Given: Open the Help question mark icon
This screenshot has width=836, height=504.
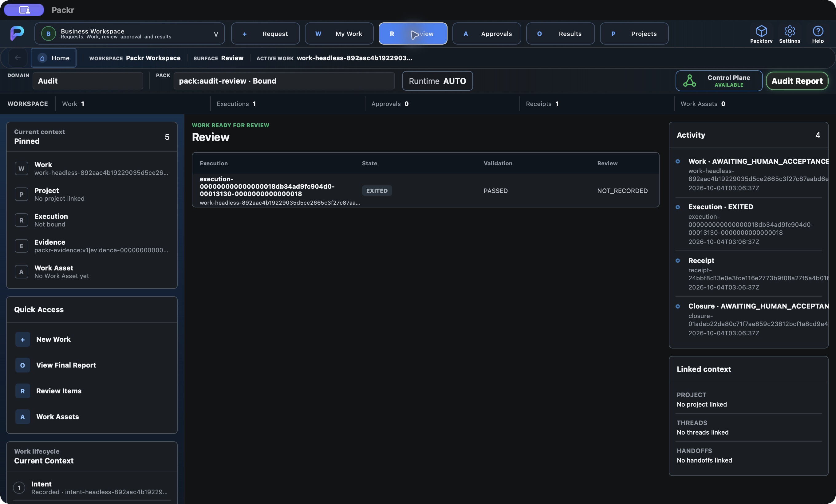Looking at the screenshot, I should click(818, 31).
